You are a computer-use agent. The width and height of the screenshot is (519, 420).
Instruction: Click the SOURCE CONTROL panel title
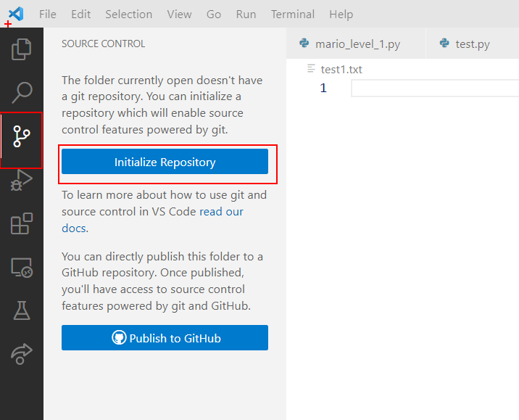103,44
